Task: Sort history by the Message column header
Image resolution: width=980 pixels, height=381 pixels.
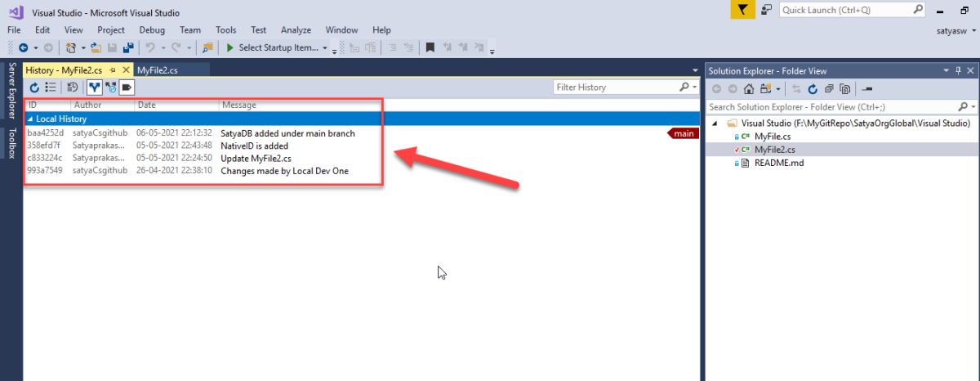Action: pos(238,105)
